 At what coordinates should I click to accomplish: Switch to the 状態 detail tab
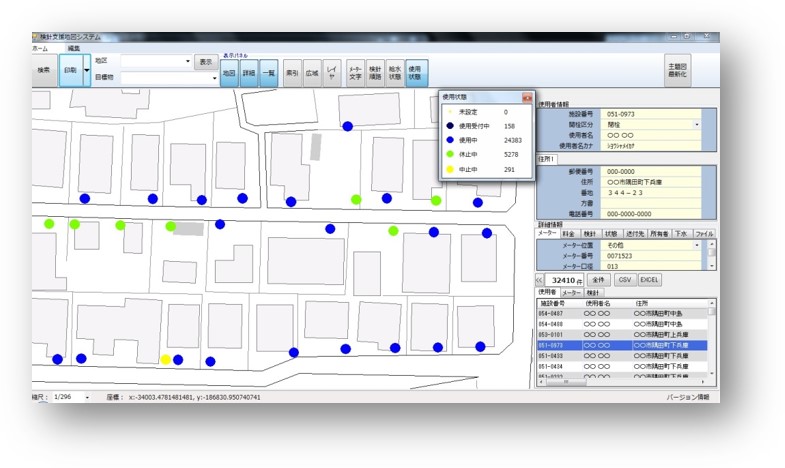[x=611, y=234]
